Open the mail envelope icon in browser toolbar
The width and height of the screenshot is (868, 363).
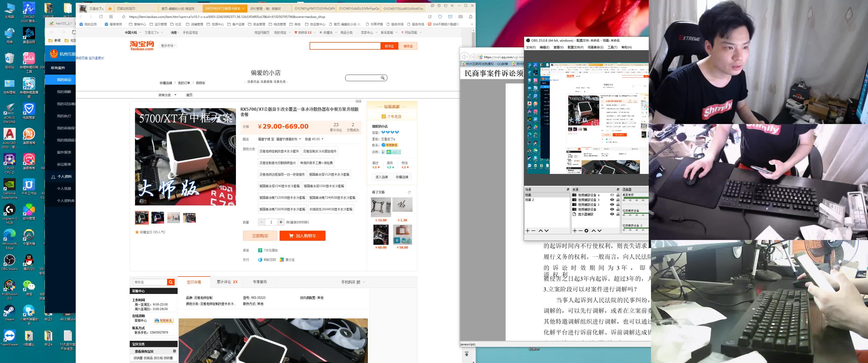pos(450,16)
